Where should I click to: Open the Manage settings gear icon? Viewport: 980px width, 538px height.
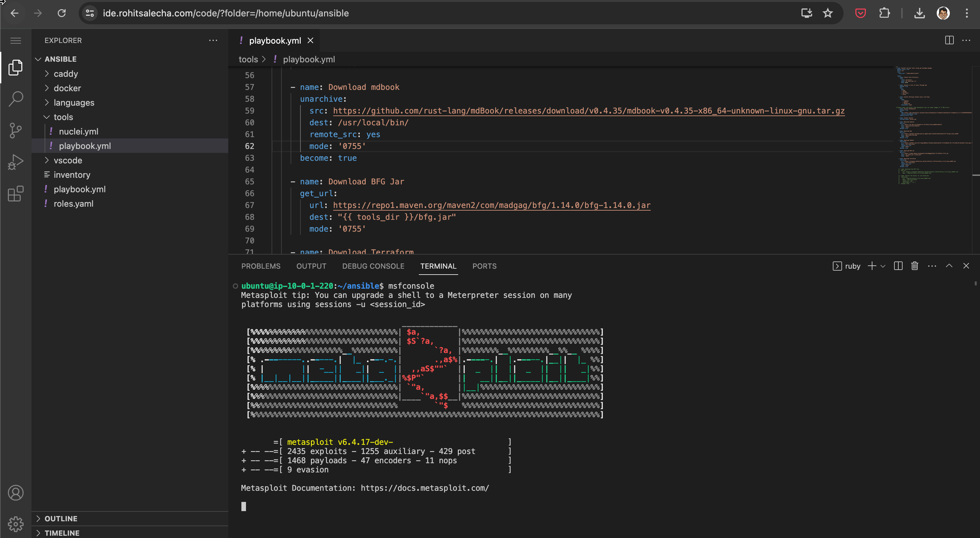pos(16,524)
